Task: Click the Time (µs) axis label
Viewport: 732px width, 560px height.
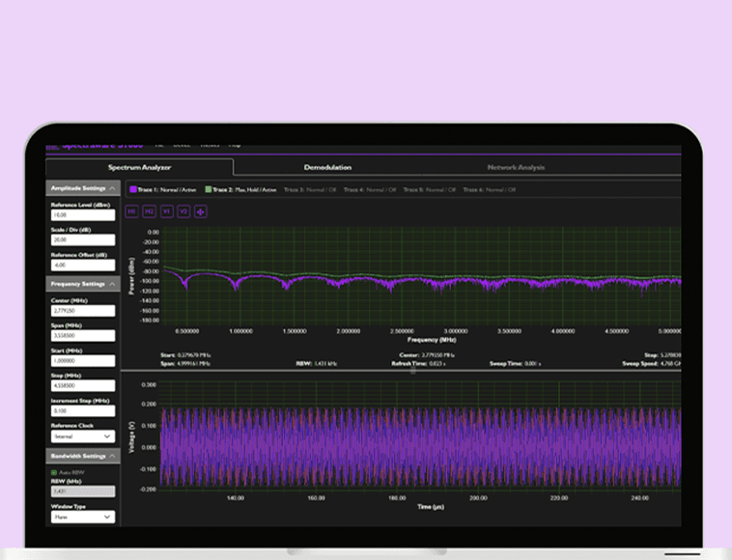Action: pos(431,507)
